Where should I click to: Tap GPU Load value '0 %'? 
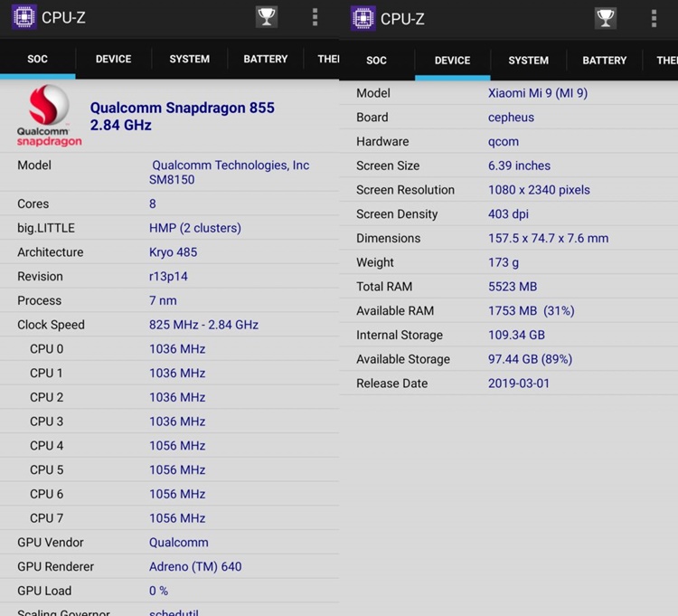(x=158, y=591)
